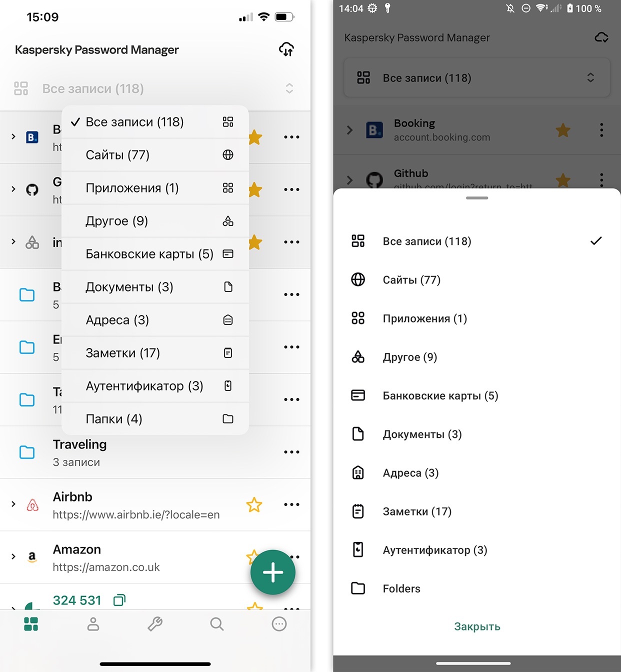Choose 'Приложения (1)' in Android bottom sheet
The width and height of the screenshot is (621, 672).
pos(477,318)
